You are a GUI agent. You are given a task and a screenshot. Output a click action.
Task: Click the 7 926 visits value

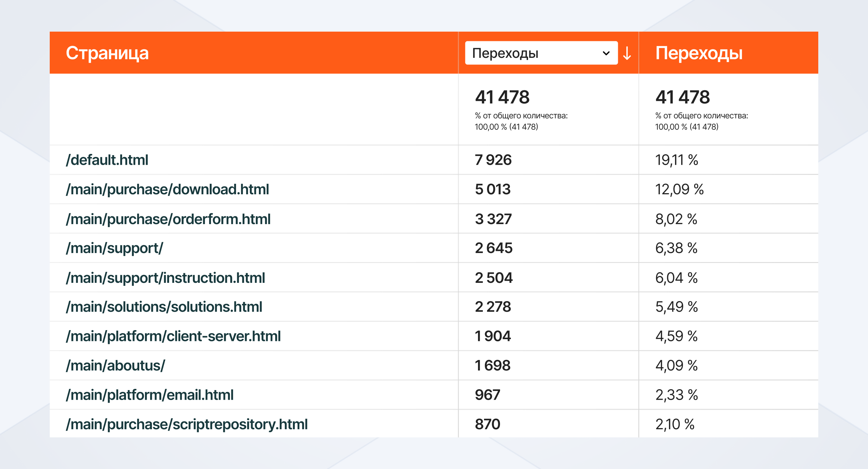click(x=493, y=160)
